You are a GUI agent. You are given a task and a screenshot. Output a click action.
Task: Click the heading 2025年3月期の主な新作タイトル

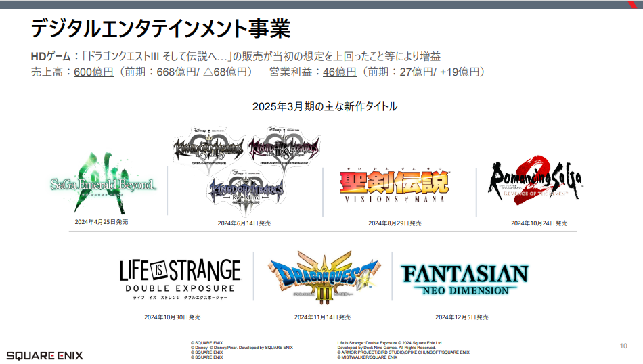pos(325,107)
